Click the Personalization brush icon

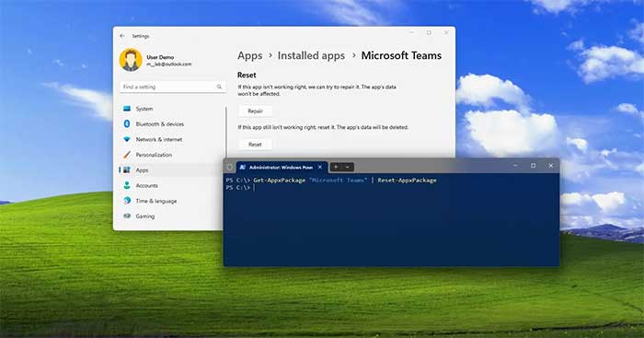127,155
